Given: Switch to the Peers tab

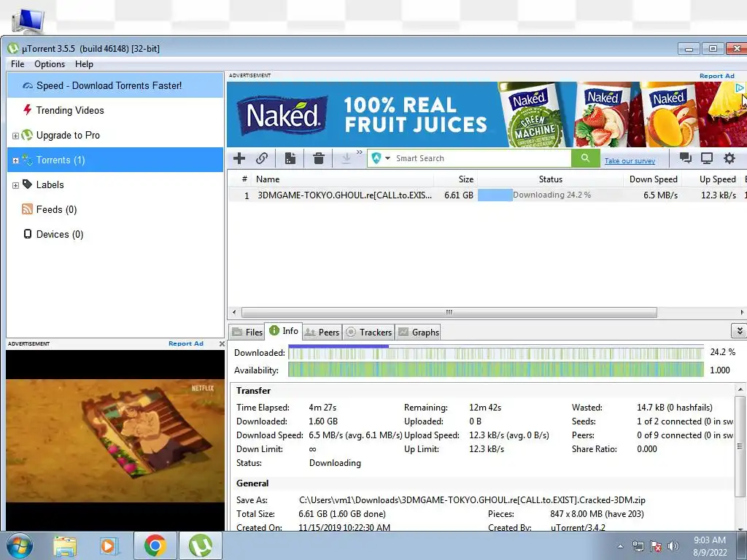Looking at the screenshot, I should [x=322, y=332].
